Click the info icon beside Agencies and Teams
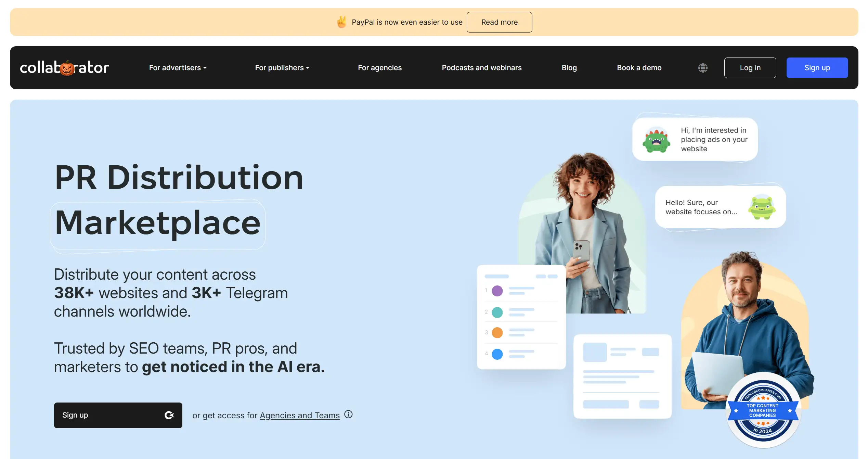Screen dimensions: 868x459 348,414
